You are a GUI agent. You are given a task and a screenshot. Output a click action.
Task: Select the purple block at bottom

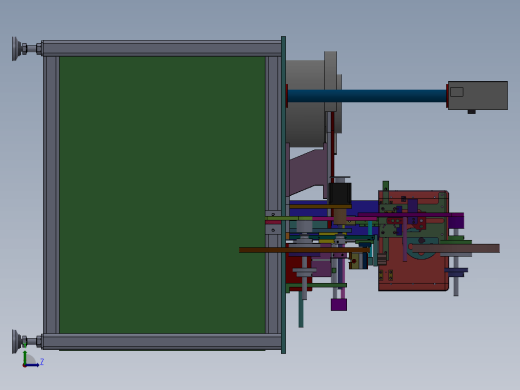[x=339, y=305]
